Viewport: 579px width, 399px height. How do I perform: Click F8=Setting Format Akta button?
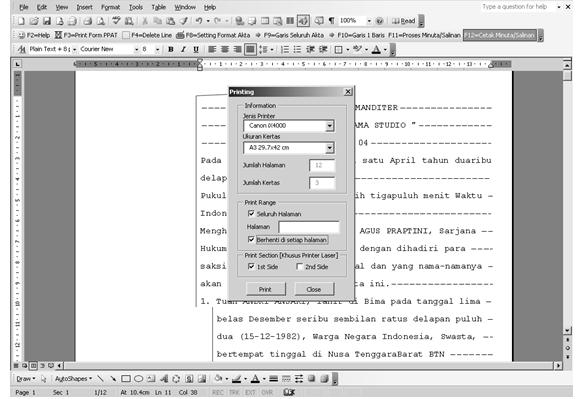[213, 35]
